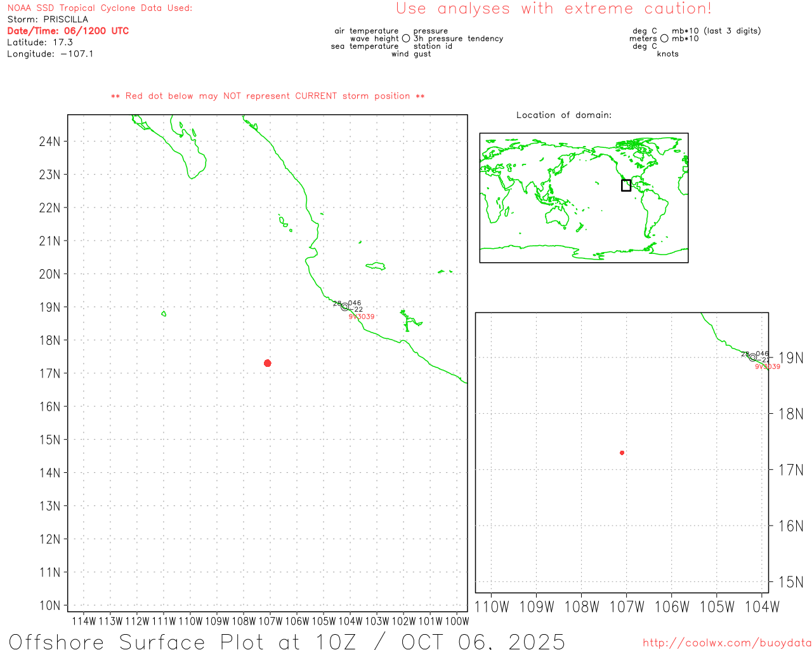812x650 pixels.
Task: Click the wind legend circle beside meters
Action: pyautogui.click(x=664, y=39)
